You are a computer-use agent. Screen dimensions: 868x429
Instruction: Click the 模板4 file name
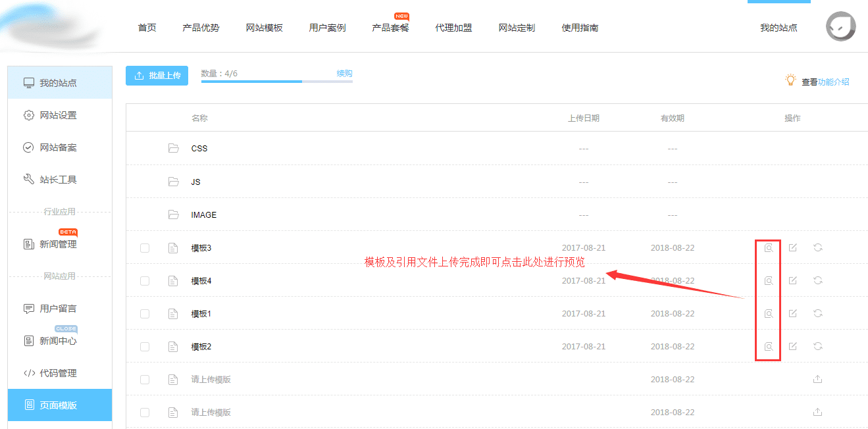coord(201,281)
